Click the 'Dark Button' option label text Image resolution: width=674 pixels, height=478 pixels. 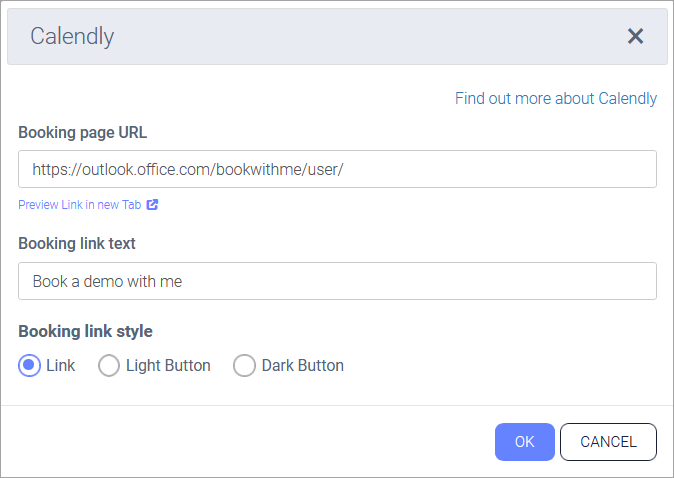303,366
